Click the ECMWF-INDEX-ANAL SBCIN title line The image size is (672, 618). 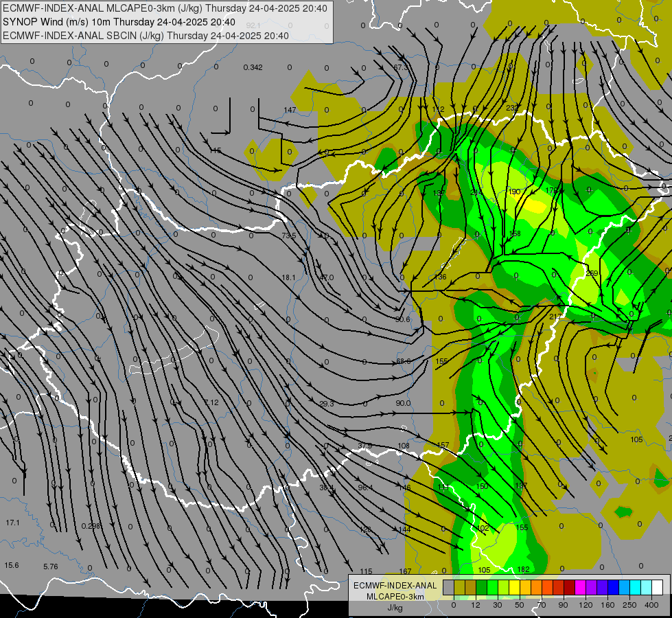point(146,36)
